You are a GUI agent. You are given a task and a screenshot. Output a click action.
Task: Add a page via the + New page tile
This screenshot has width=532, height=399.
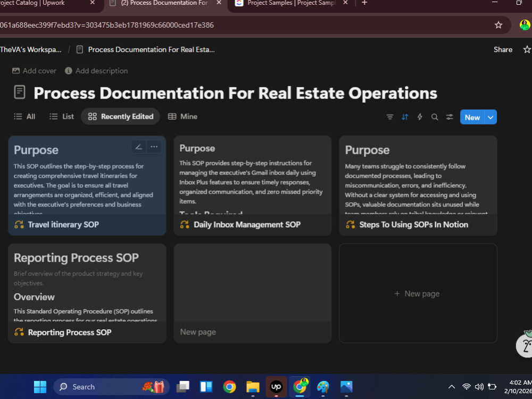tap(418, 294)
